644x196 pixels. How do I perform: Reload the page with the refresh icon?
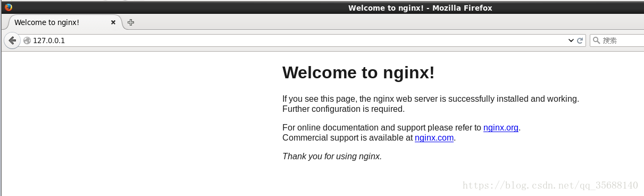[x=581, y=40]
